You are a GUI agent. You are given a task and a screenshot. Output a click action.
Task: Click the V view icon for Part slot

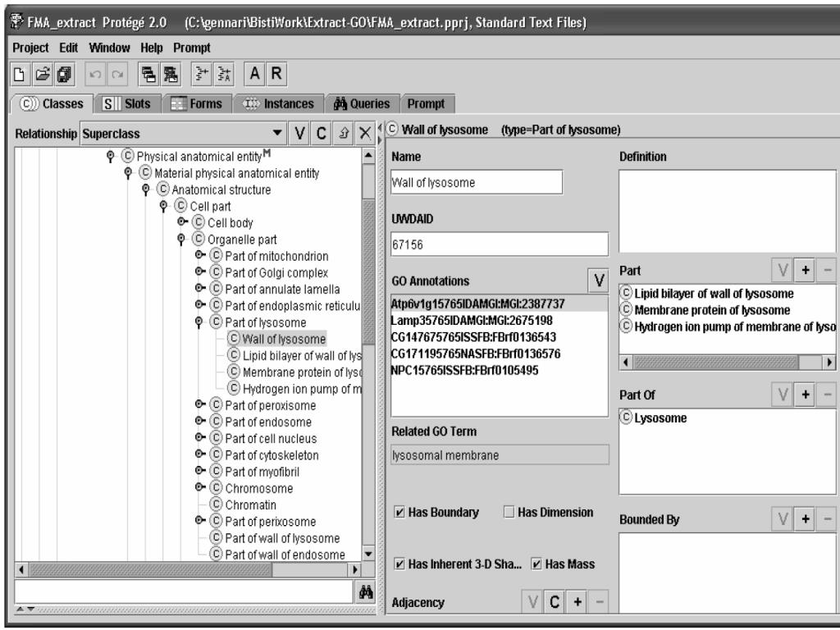point(783,270)
